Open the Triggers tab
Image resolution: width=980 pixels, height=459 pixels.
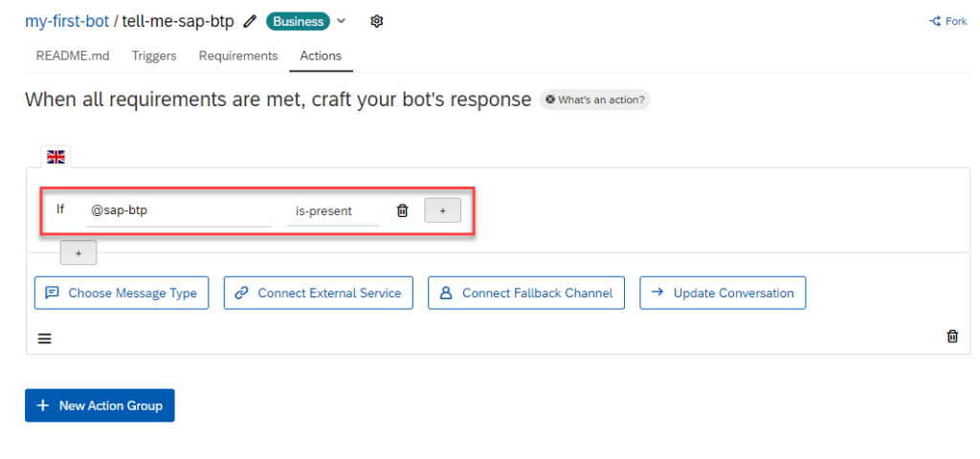154,55
